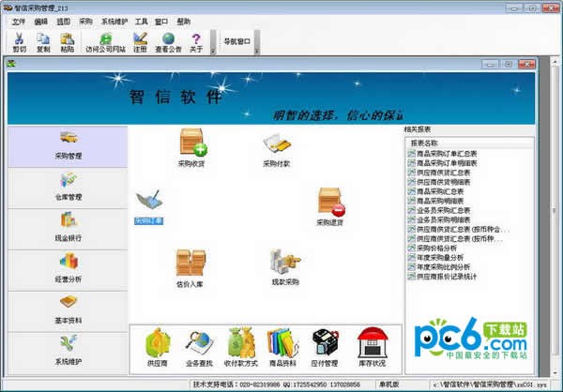The width and height of the screenshot is (563, 392).
Task: Open the 采购收货 box icon
Action: point(191,148)
